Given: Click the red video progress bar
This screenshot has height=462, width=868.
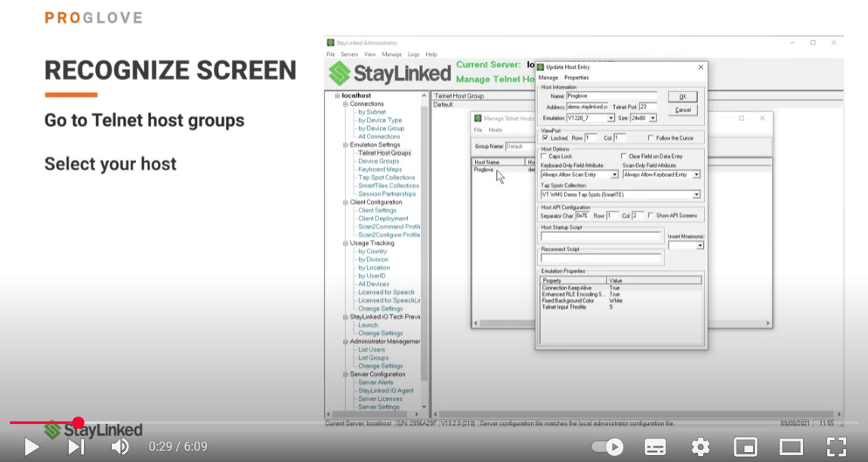Looking at the screenshot, I should click(x=44, y=423).
